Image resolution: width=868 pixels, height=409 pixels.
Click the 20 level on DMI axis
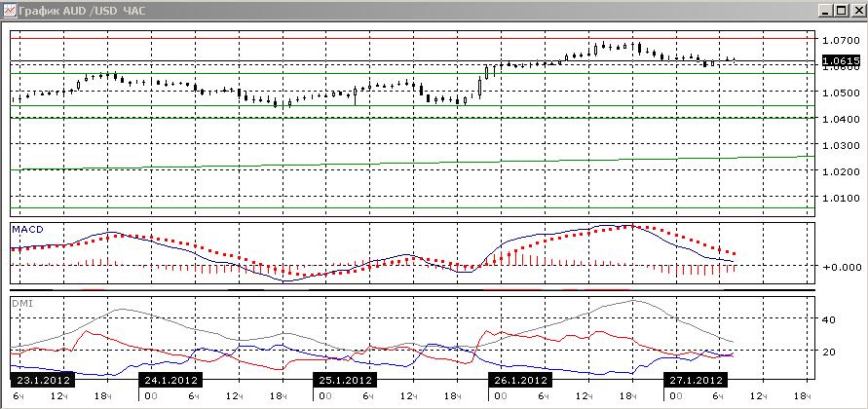pos(829,351)
